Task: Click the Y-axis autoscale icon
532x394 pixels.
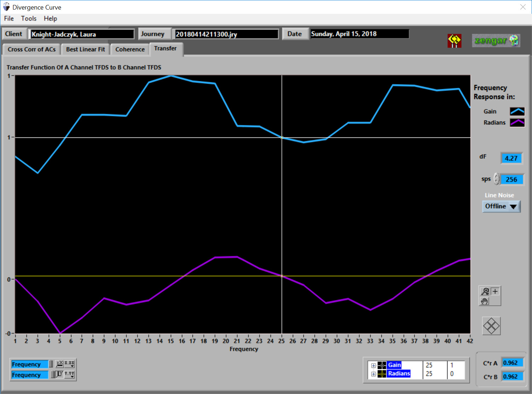Action: [x=60, y=374]
